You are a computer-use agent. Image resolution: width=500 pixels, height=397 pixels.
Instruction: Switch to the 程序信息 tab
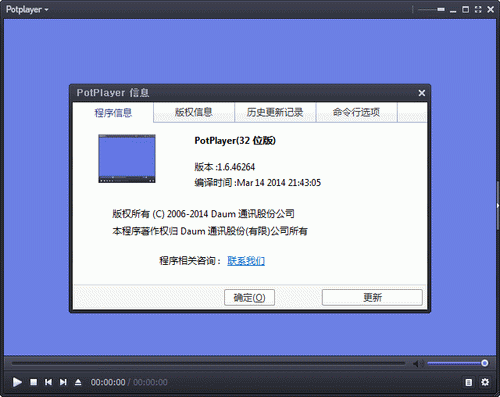(113, 113)
